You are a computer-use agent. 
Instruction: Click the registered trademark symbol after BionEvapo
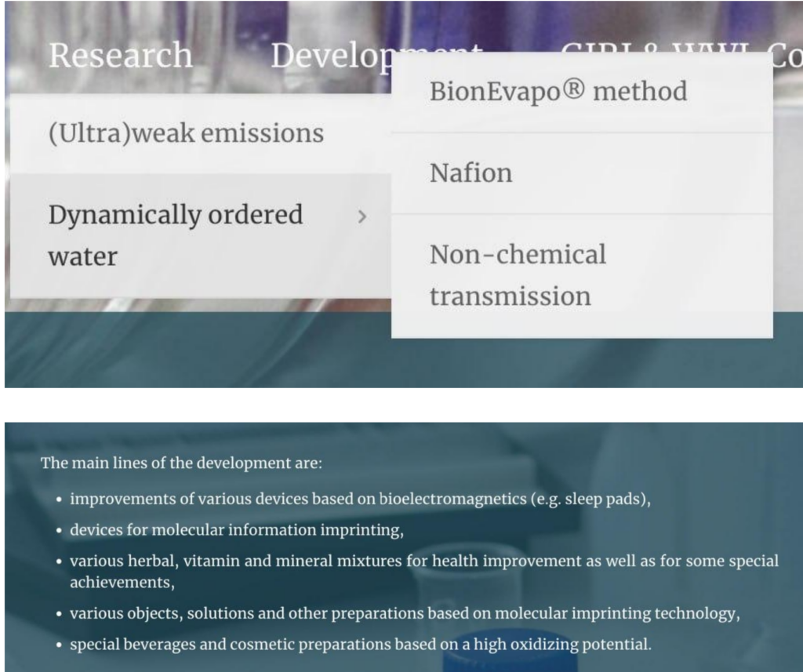tap(573, 89)
